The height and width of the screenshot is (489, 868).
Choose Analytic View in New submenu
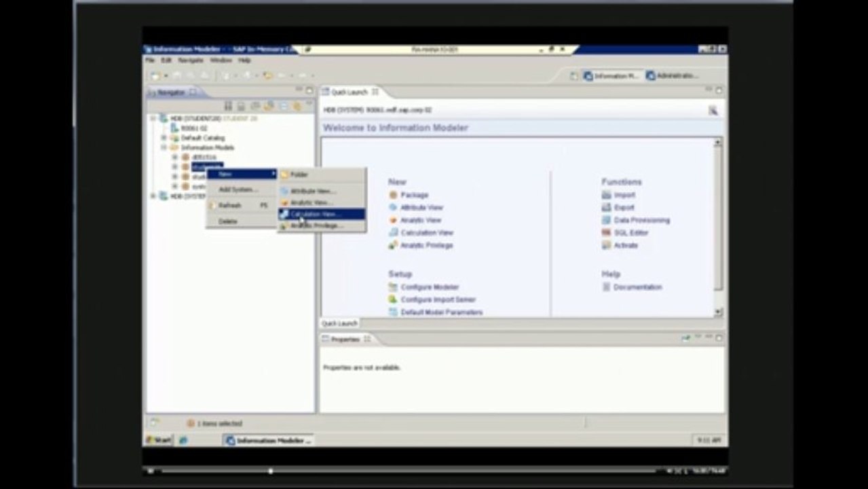click(x=322, y=202)
